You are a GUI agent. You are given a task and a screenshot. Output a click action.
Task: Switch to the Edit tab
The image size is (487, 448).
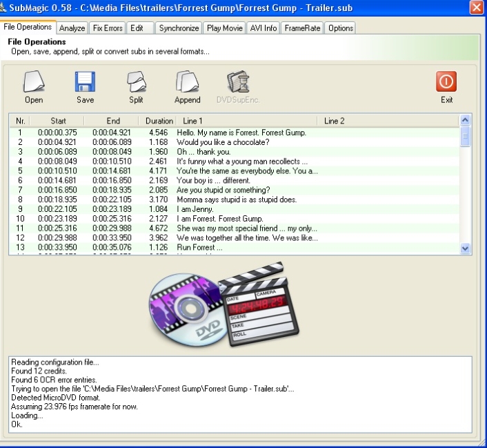point(140,28)
